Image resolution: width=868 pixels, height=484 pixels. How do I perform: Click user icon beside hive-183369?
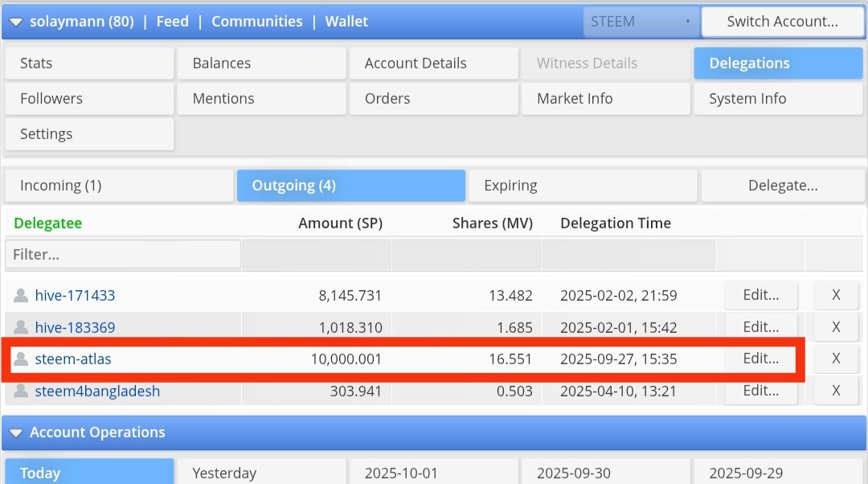point(21,328)
